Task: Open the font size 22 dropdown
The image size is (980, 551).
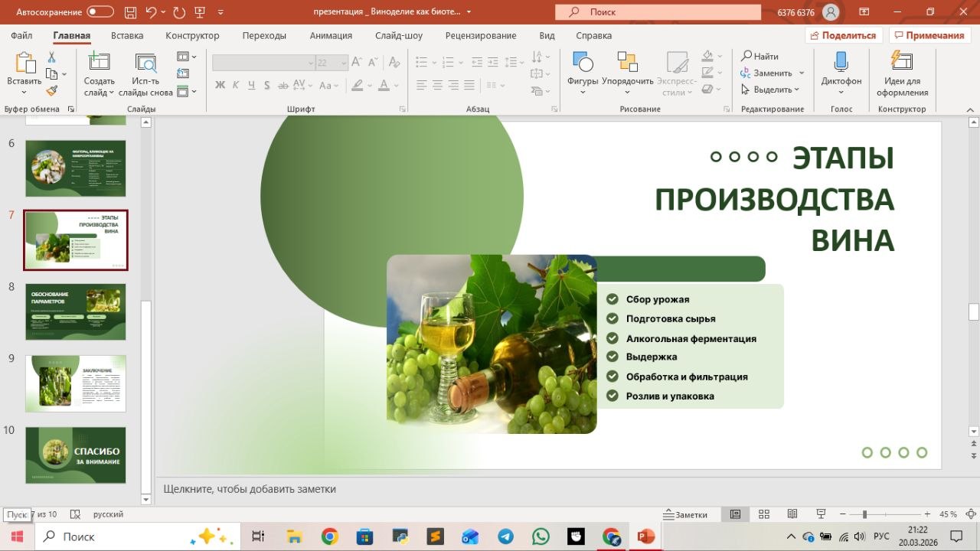Action: [x=343, y=63]
